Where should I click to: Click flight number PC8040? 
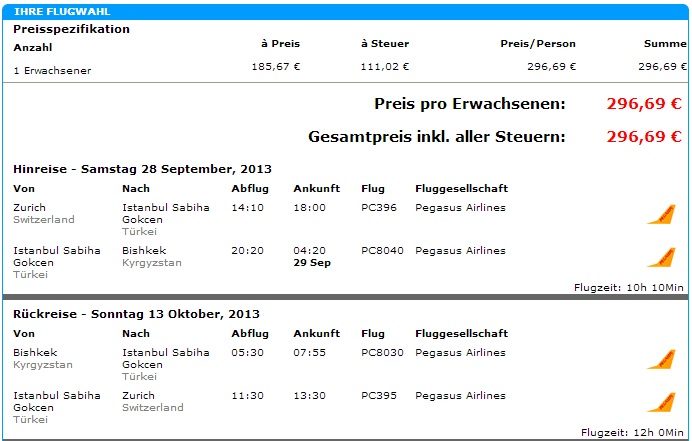pos(382,251)
